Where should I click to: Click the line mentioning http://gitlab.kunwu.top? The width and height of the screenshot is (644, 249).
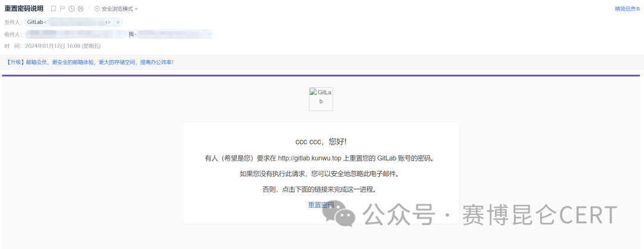(x=319, y=158)
